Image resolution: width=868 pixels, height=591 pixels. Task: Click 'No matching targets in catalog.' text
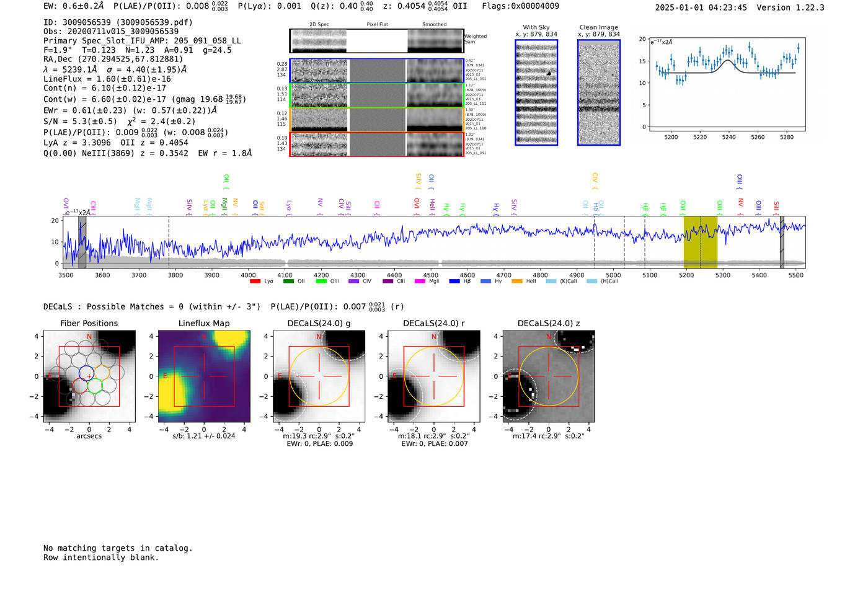click(x=118, y=548)
